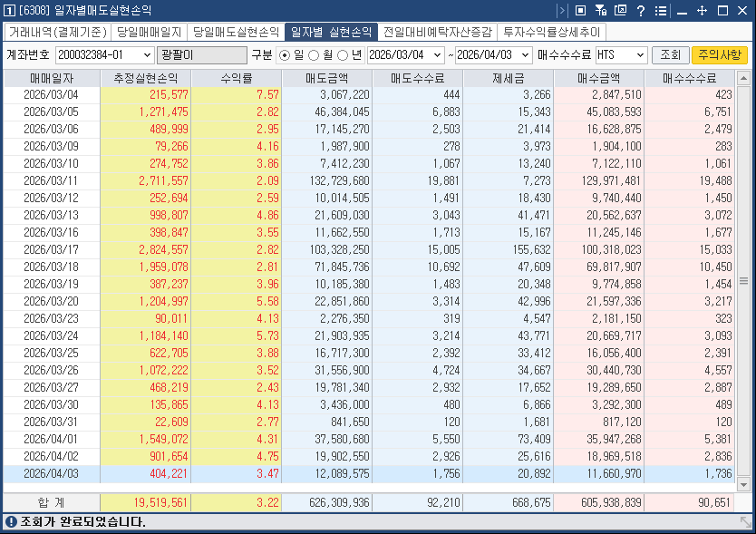
Task: Select the 일 (daily) radio button
Action: click(284, 54)
